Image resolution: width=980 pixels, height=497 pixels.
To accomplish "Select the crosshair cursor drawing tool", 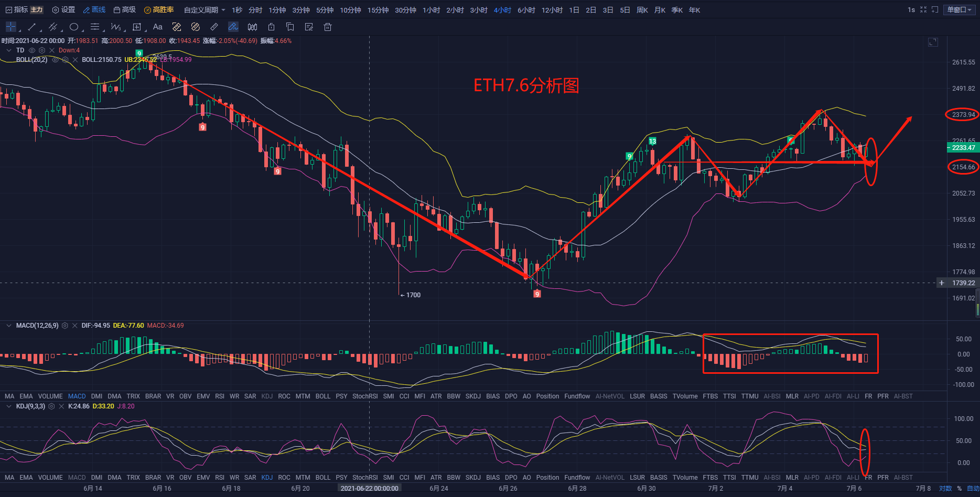I will 10,27.
